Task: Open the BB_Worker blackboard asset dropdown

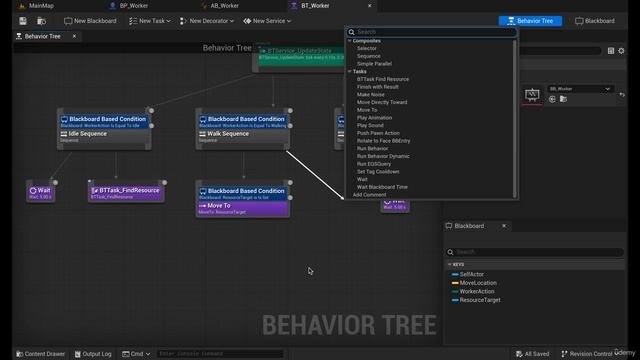Action: coord(580,89)
